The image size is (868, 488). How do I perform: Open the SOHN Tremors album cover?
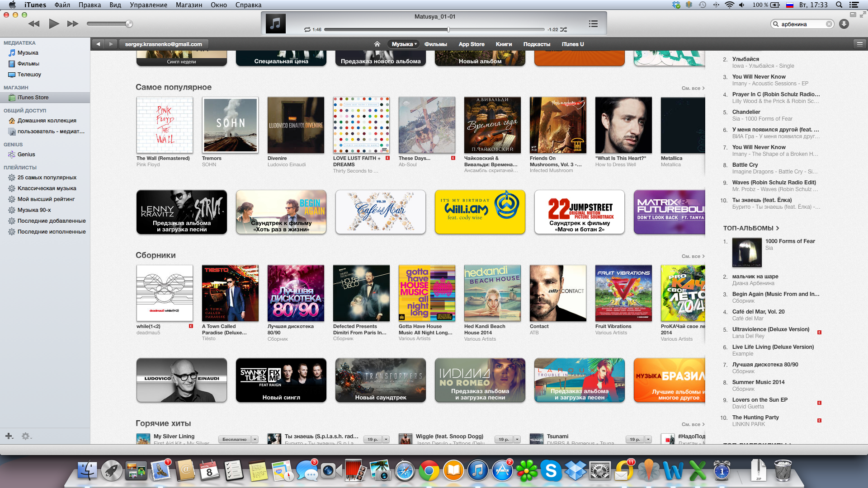(230, 125)
